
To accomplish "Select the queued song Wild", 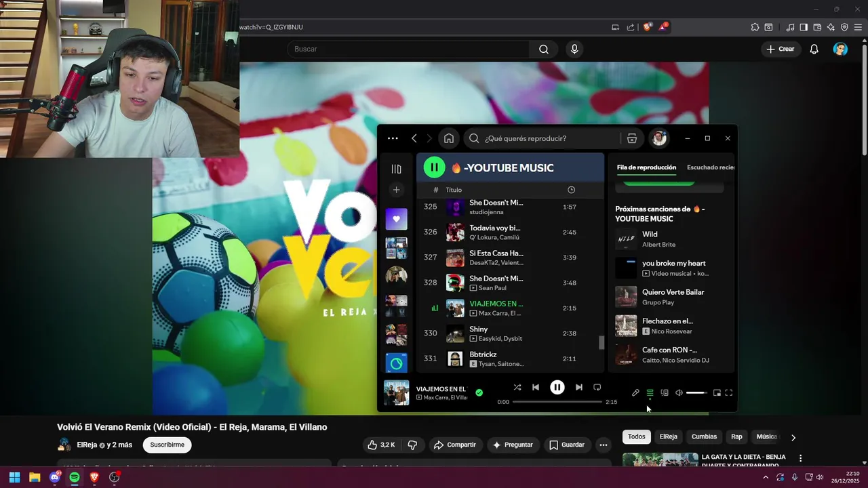I will pyautogui.click(x=671, y=239).
